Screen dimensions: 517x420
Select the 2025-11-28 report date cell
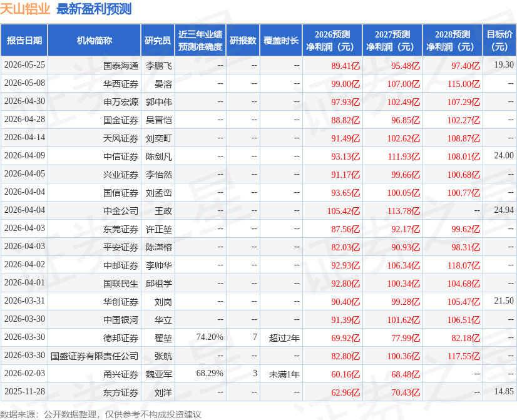[x=25, y=391]
